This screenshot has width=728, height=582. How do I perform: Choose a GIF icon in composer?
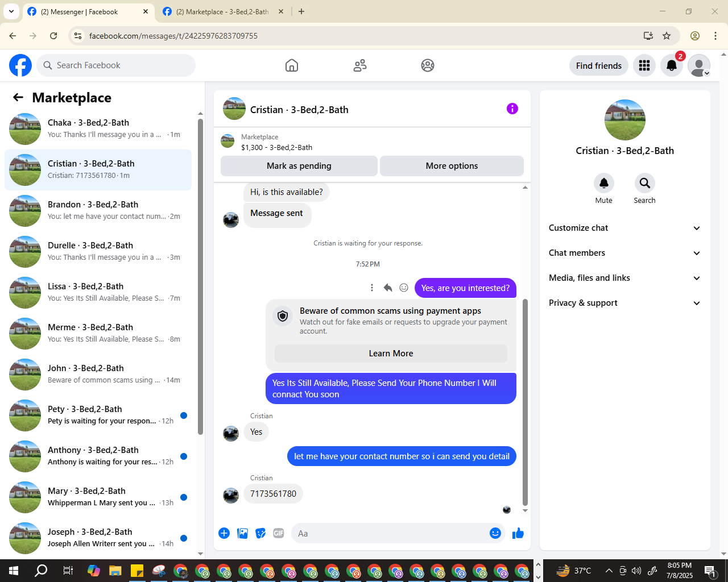coord(279,533)
